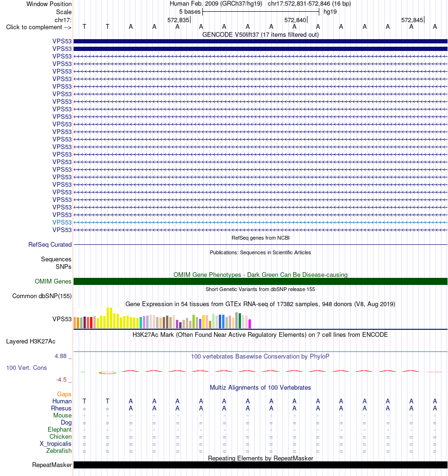Click the 'hg19' text beside the scale bar
The width and height of the screenshot is (448, 476).
[x=330, y=12]
